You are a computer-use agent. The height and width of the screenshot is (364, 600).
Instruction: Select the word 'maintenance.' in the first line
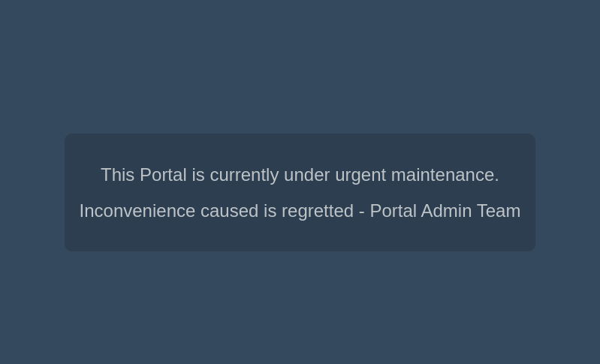tap(445, 175)
